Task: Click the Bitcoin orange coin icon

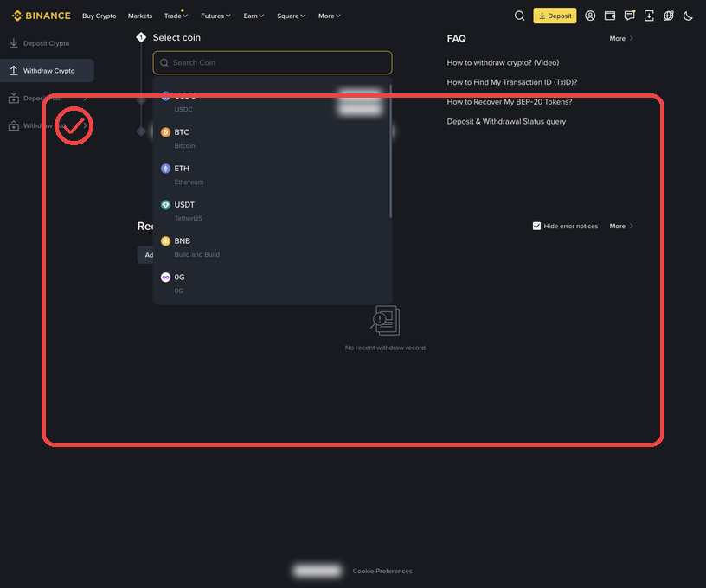Action: pos(166,132)
